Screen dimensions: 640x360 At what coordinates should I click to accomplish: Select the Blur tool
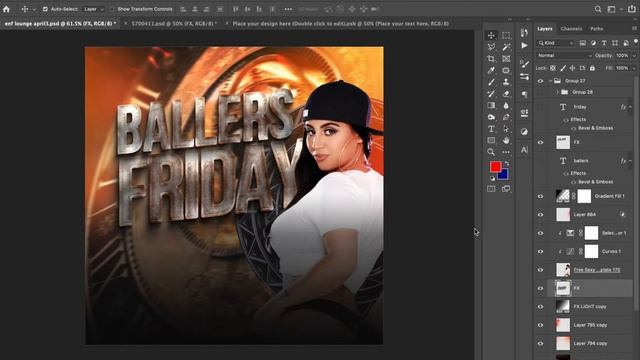coord(506,105)
